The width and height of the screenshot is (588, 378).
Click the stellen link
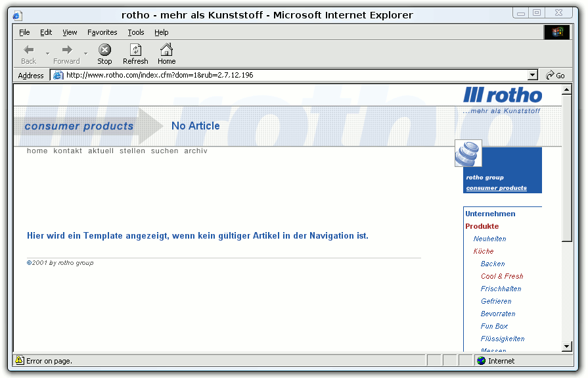pyautogui.click(x=132, y=151)
